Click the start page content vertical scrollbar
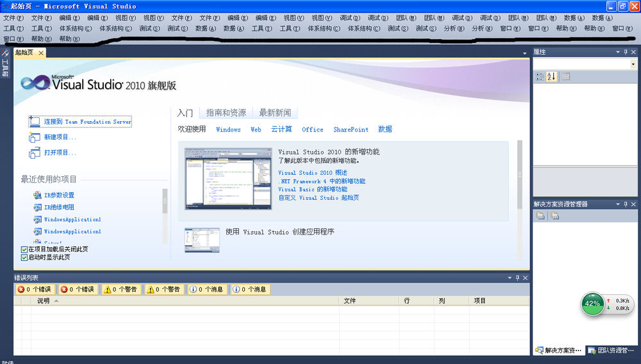The image size is (641, 364). (520, 175)
